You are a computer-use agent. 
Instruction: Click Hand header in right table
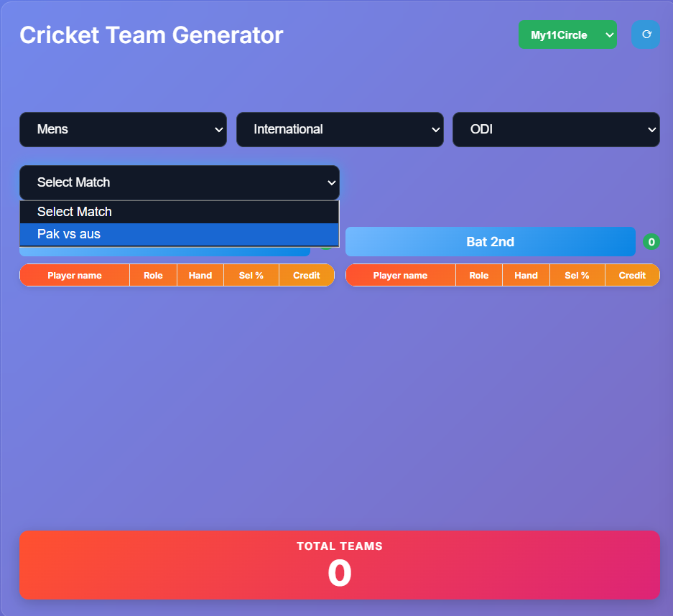(526, 276)
